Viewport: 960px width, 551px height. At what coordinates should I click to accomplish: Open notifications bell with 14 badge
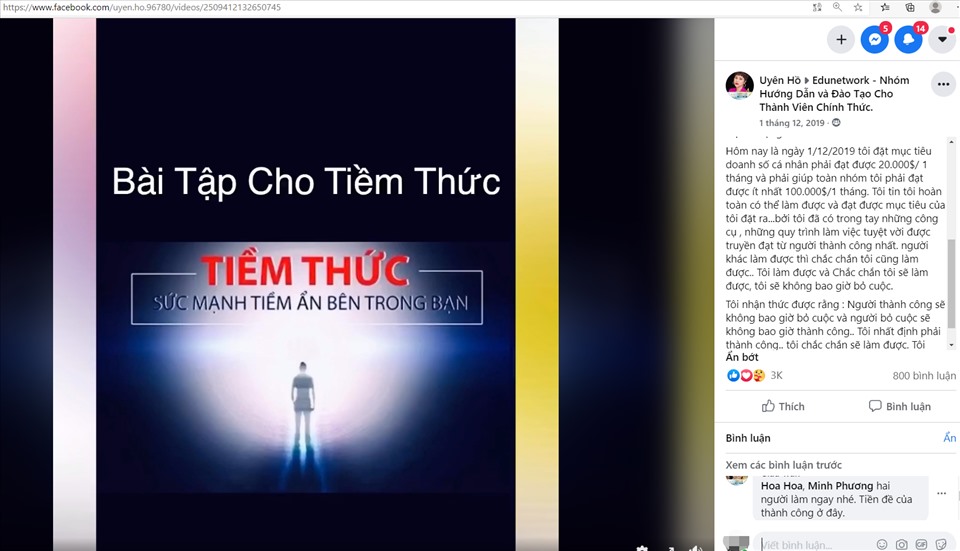(908, 40)
